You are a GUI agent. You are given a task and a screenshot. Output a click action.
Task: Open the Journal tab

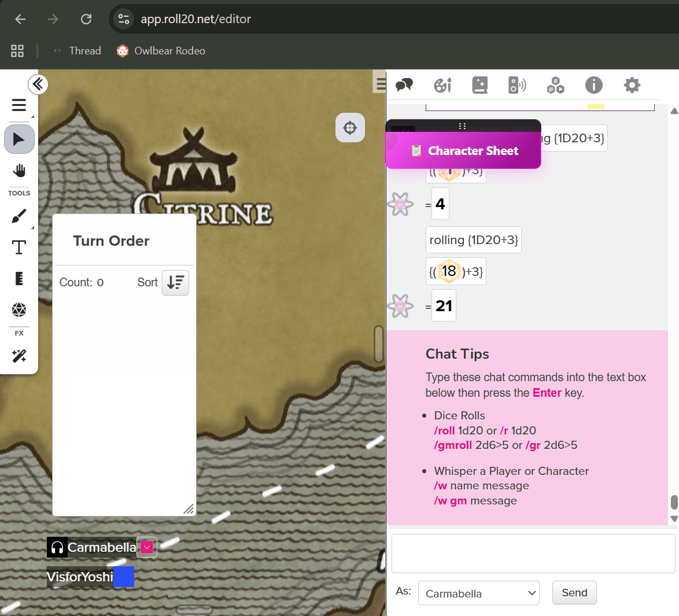(x=480, y=85)
